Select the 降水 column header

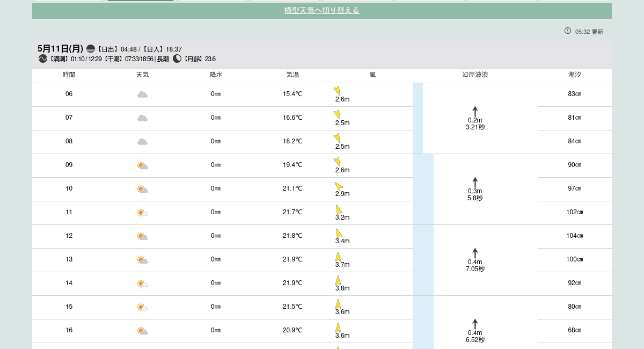(216, 75)
